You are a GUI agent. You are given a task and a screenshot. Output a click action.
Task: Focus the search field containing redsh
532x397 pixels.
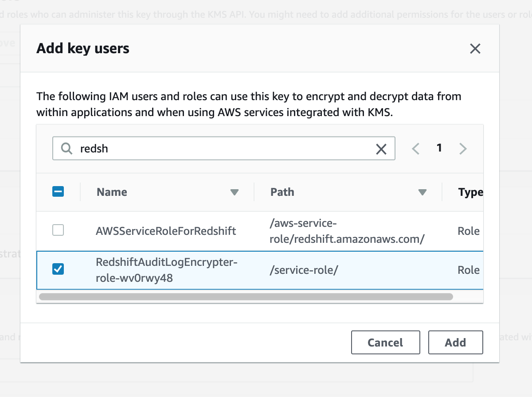click(x=223, y=148)
